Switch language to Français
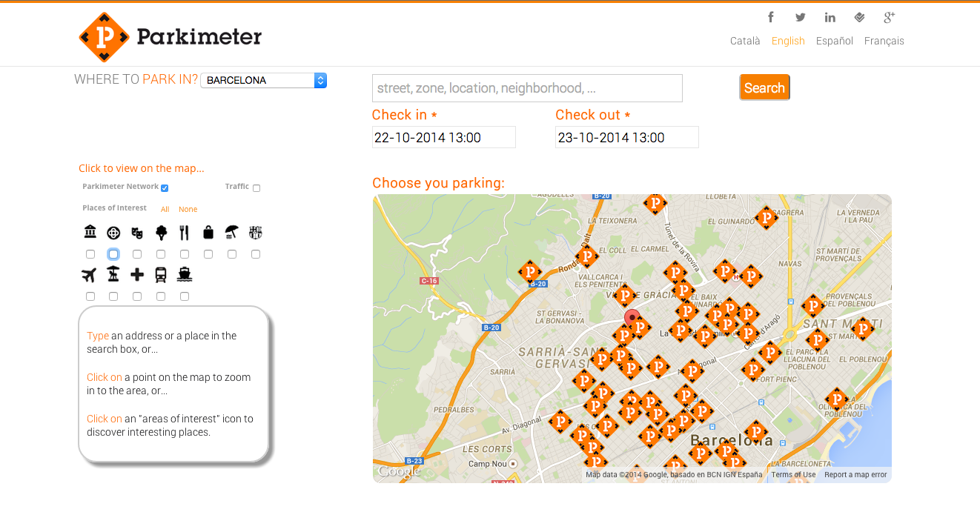This screenshot has width=980, height=515. (884, 41)
